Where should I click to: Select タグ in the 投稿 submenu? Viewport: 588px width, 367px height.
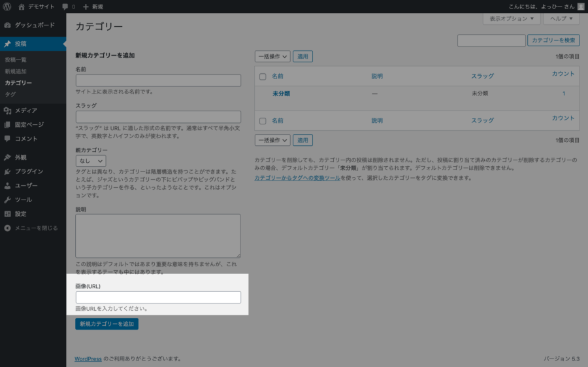(10, 94)
